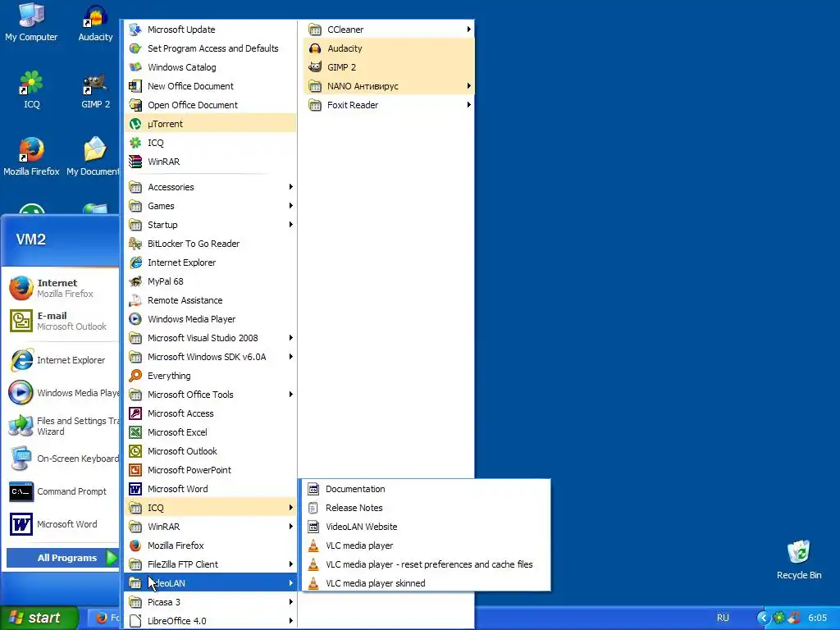Expand Microsoft Visual Studio 2008 folder
This screenshot has width=840, height=630.
tap(210, 337)
